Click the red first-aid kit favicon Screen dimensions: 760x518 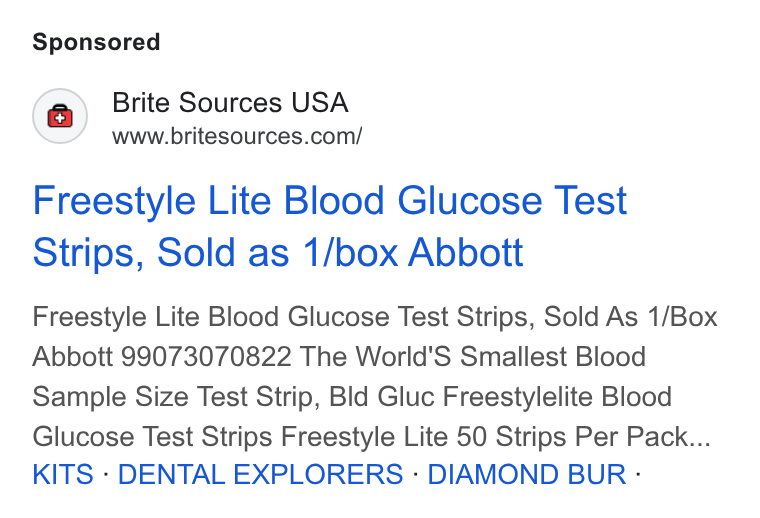tap(60, 116)
